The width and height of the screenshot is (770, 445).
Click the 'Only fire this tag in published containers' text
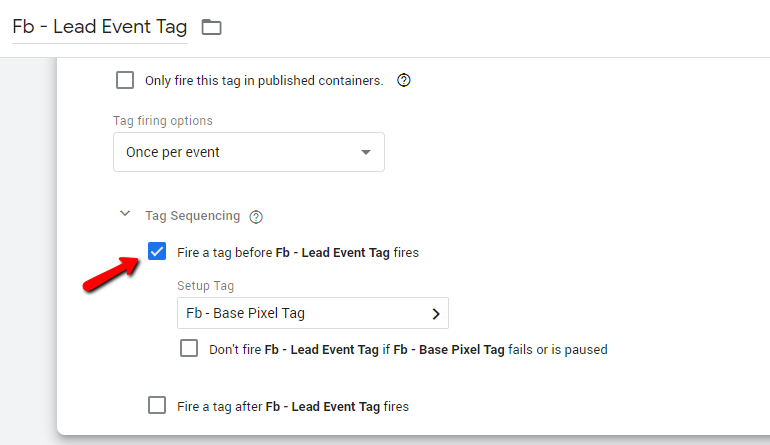pos(264,81)
